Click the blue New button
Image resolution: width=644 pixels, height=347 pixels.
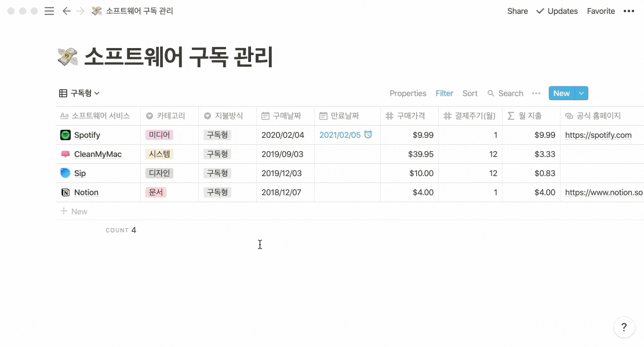point(562,93)
